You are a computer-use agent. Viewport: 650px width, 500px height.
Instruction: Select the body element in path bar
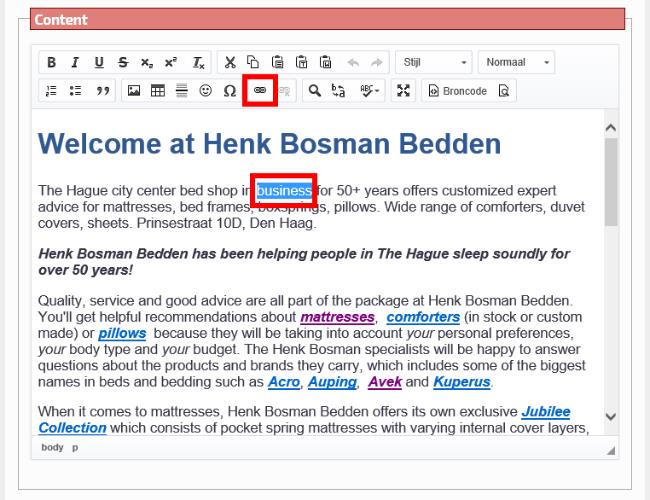52,447
